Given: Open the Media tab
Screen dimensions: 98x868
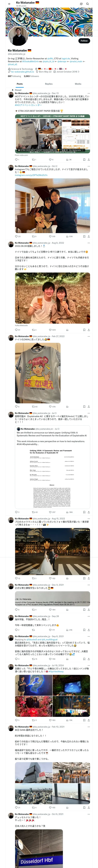Looking at the screenshot, I should 78,84.
